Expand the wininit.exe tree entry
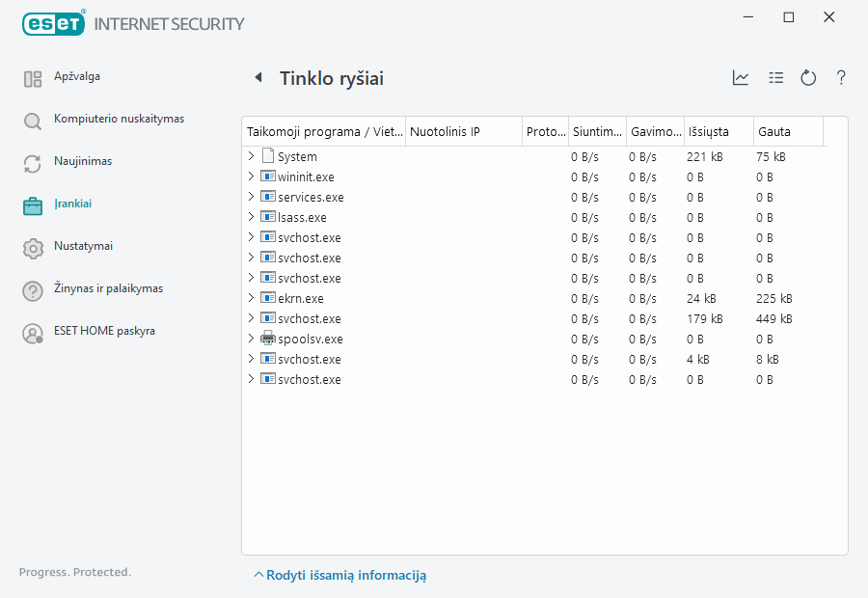Image resolution: width=868 pixels, height=598 pixels. [252, 177]
